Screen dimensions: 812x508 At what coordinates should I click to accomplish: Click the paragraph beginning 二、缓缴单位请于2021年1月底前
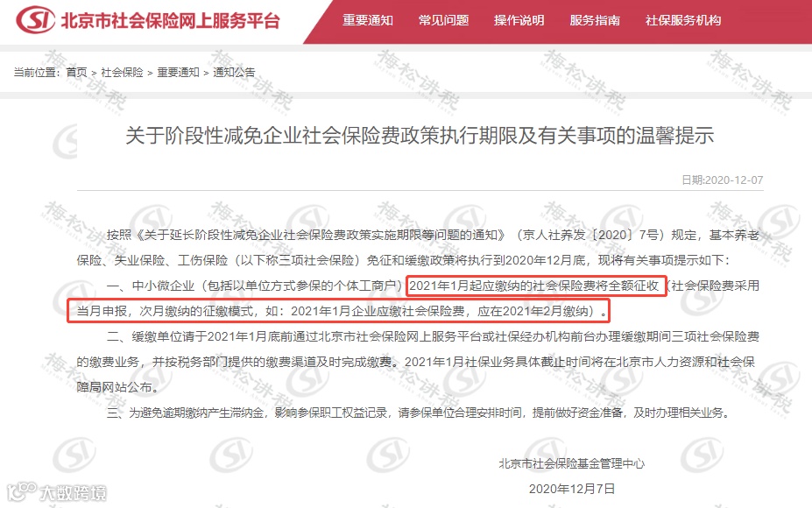click(x=418, y=362)
